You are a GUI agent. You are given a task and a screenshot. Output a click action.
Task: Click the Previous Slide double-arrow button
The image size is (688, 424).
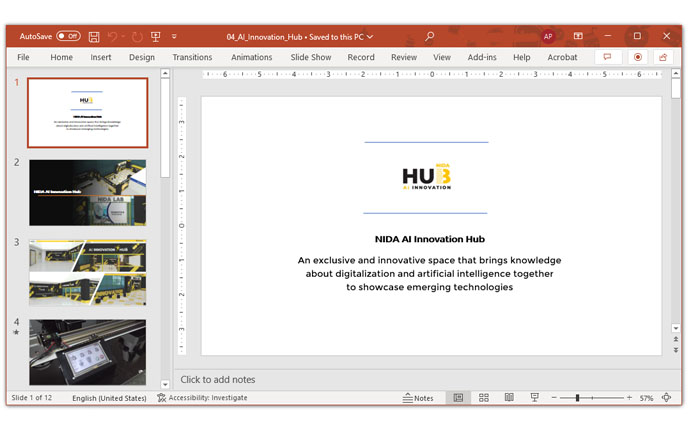[x=676, y=339]
